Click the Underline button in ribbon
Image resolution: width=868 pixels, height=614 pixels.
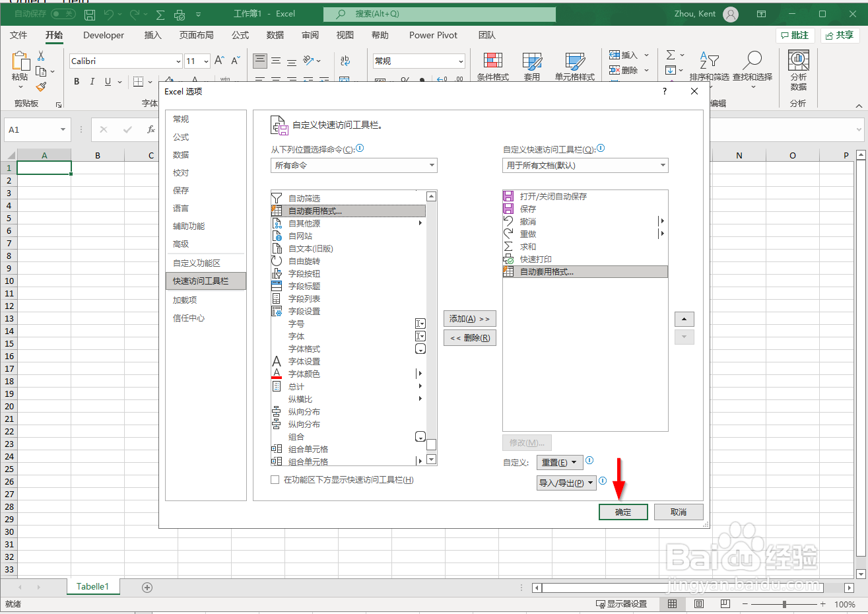click(x=107, y=81)
